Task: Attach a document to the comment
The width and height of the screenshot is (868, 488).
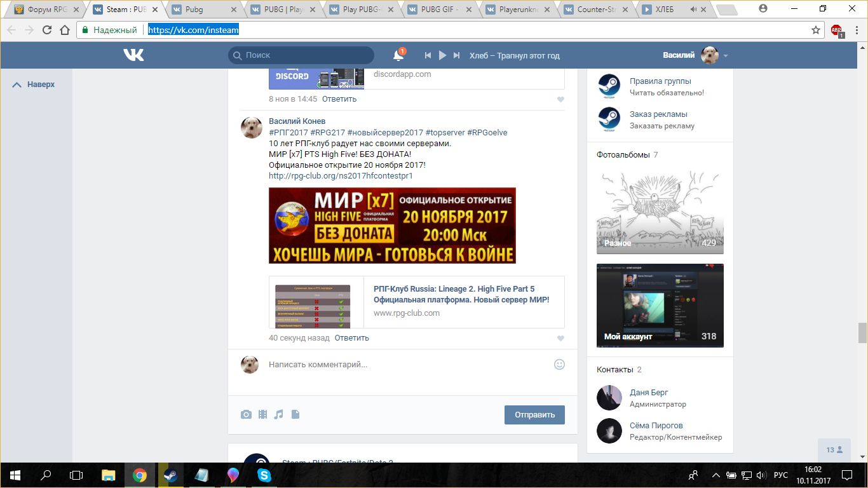Action: pos(295,415)
